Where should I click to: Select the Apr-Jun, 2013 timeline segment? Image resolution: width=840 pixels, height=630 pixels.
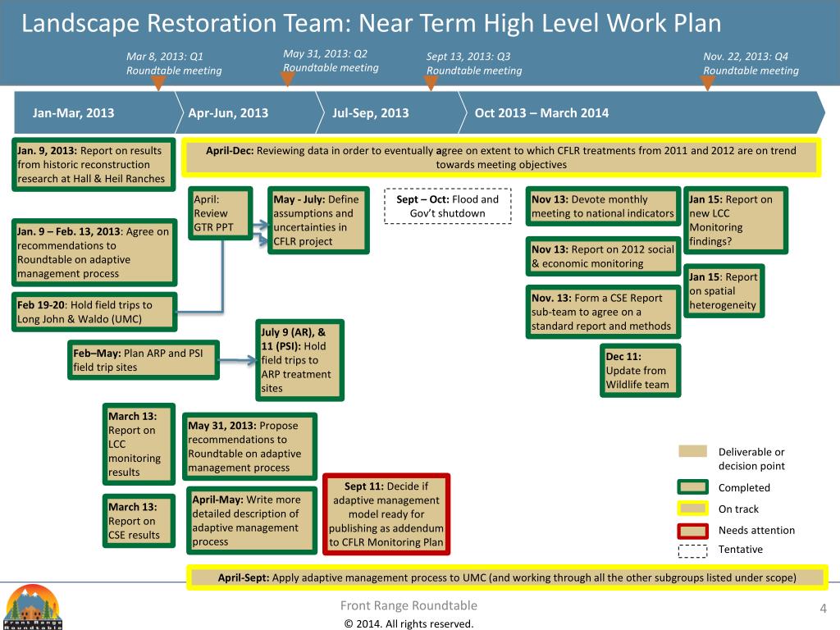pyautogui.click(x=249, y=112)
